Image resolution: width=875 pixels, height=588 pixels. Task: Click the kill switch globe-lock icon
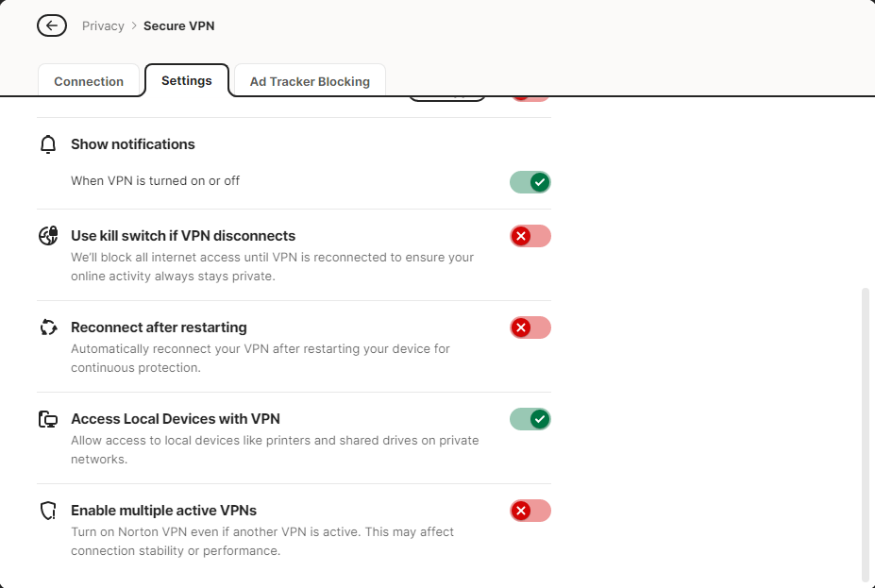[x=48, y=236]
